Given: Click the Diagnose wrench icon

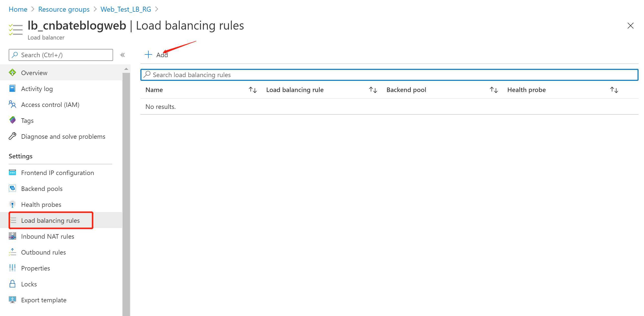Looking at the screenshot, I should tap(12, 136).
